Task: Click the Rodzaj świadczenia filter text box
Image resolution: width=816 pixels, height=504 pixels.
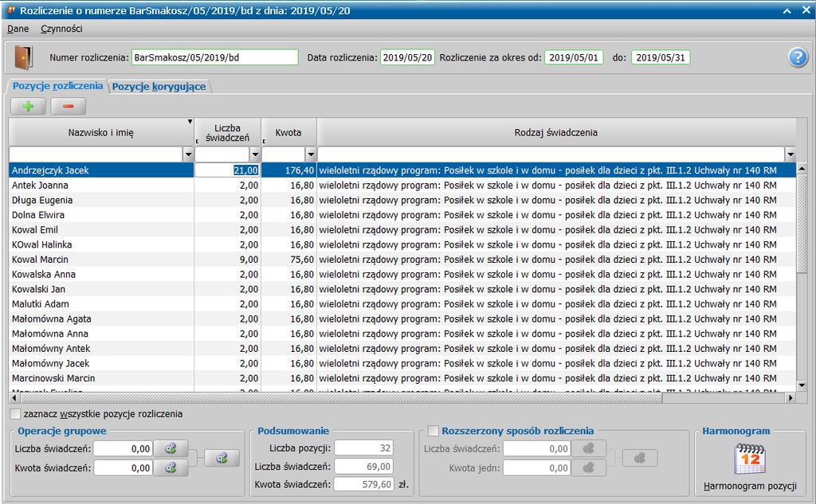Action: pos(551,154)
